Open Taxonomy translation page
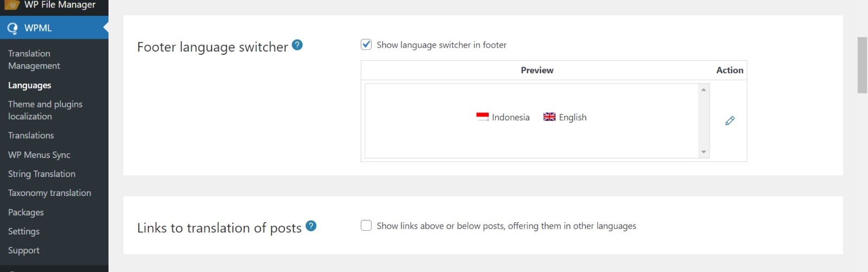The image size is (868, 272). tap(49, 193)
